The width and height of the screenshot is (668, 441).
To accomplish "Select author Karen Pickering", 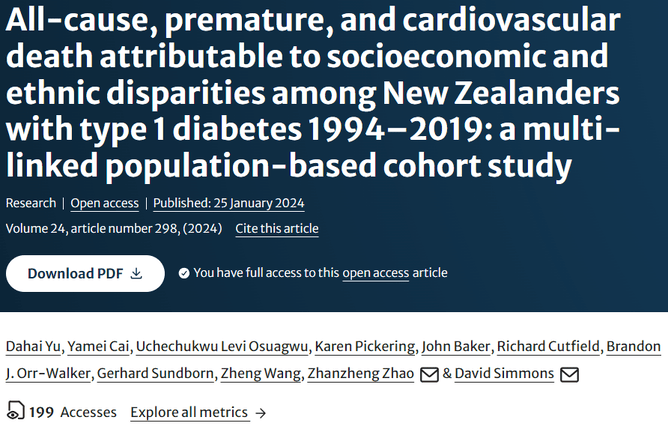I will [364, 347].
